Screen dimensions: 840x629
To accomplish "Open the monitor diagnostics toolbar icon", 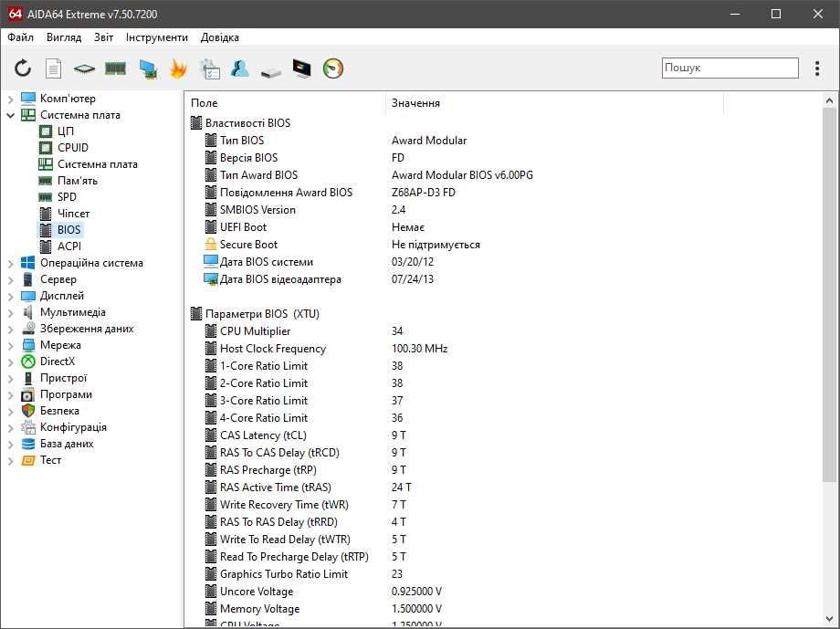I will (x=301, y=68).
